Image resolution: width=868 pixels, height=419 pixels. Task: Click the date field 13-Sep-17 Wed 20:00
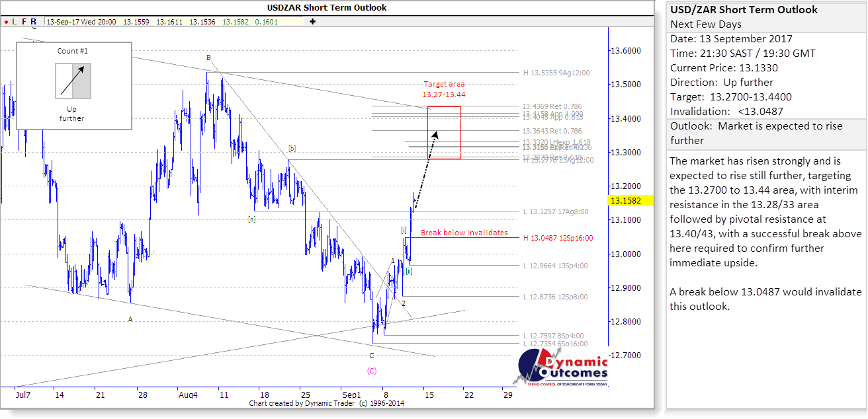point(81,22)
